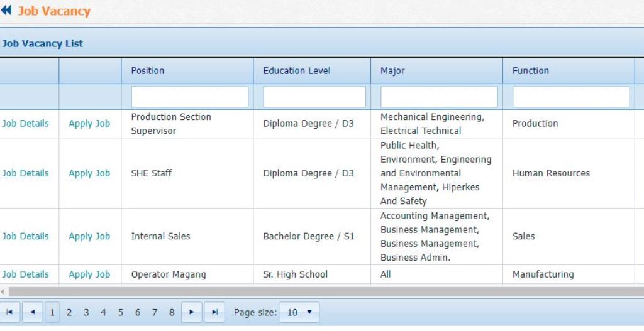Apply for the SHE Staff job
The image size is (644, 331).
(x=89, y=173)
